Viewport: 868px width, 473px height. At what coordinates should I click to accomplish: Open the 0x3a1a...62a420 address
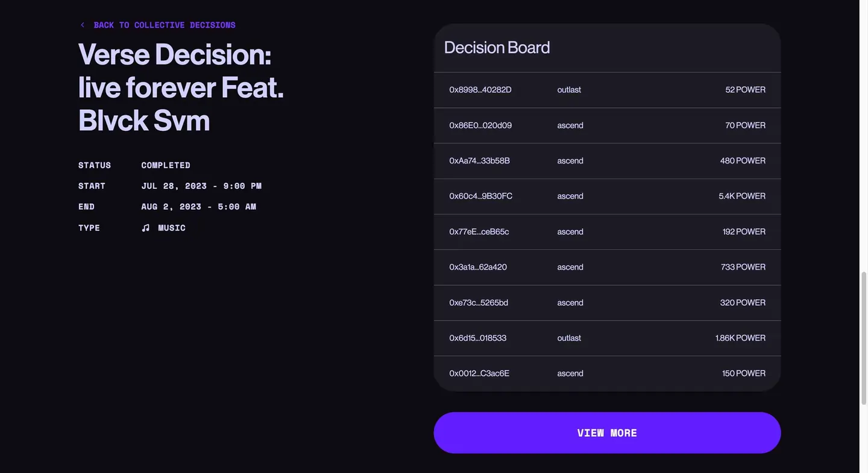tap(478, 267)
